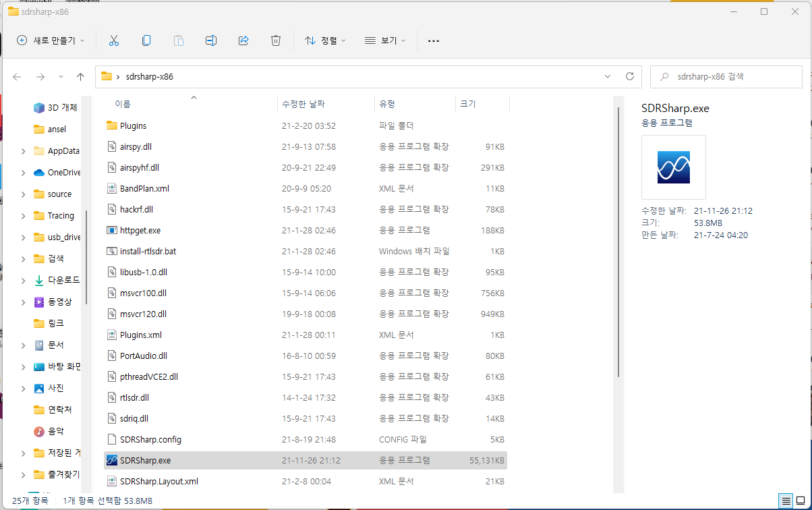
Task: Click the install-rtlsdr.bat file icon
Action: pyautogui.click(x=112, y=251)
